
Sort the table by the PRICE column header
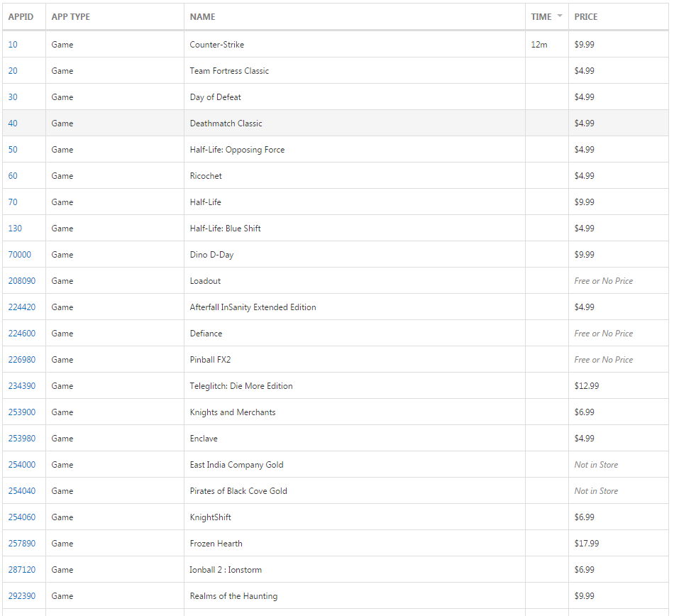click(585, 16)
